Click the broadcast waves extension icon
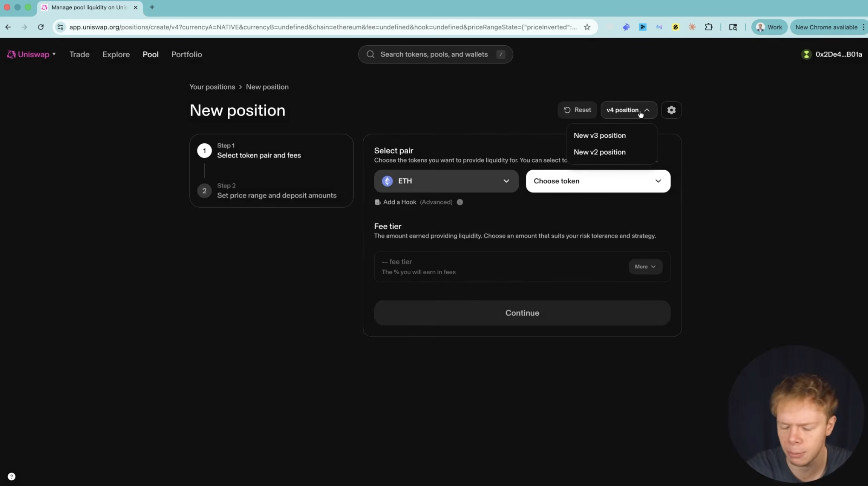 tap(659, 27)
